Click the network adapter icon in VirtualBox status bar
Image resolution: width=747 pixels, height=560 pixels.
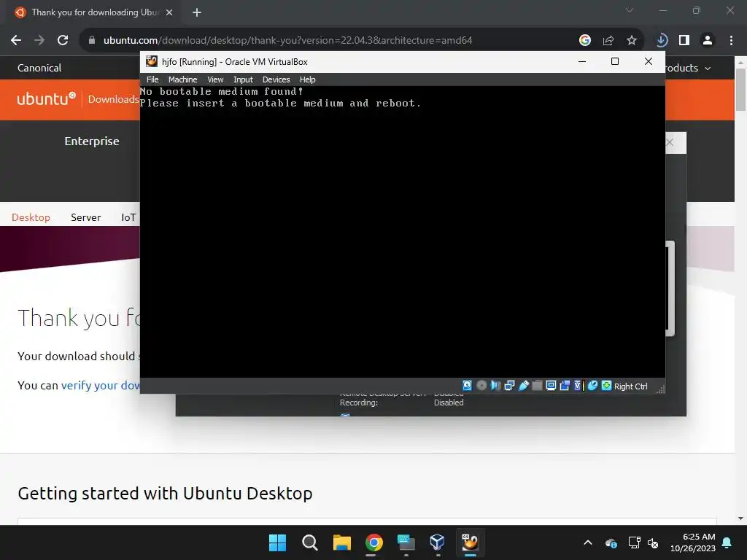coord(509,386)
